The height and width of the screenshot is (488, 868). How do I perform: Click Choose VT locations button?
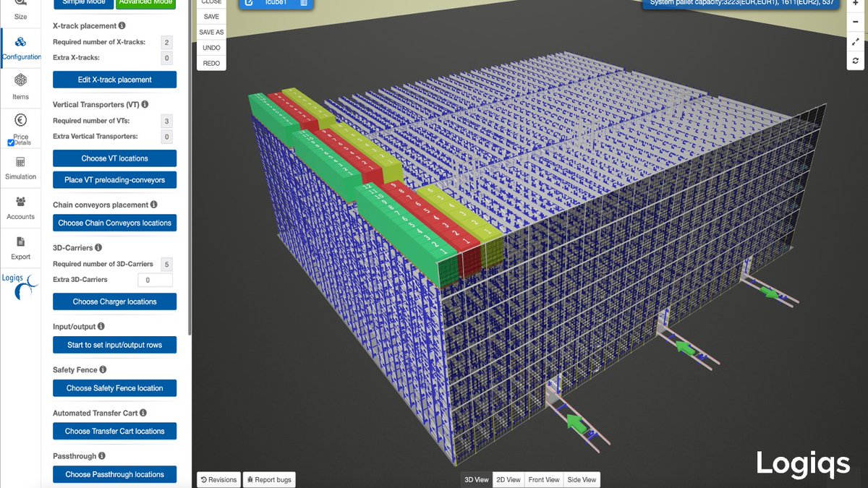click(x=114, y=158)
